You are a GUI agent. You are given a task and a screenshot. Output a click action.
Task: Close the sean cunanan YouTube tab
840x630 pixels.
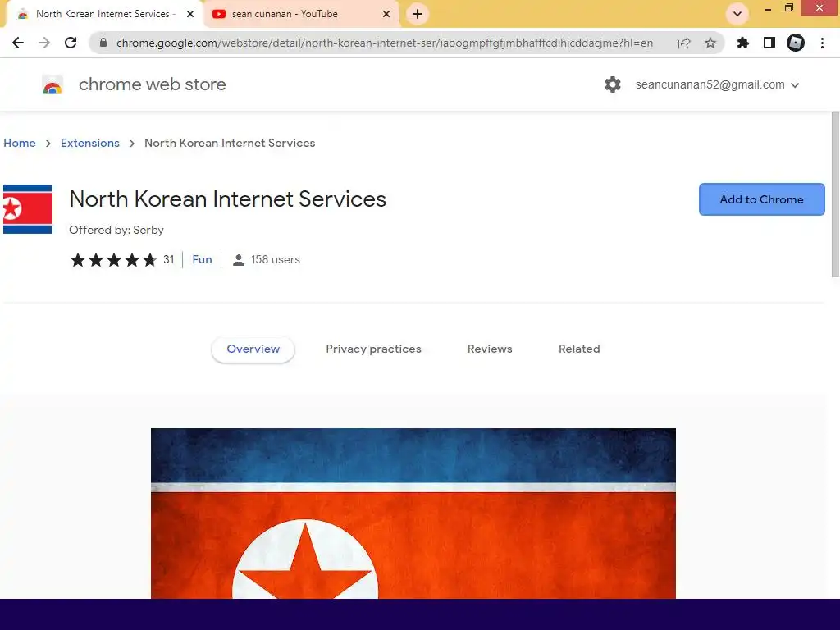tap(386, 14)
